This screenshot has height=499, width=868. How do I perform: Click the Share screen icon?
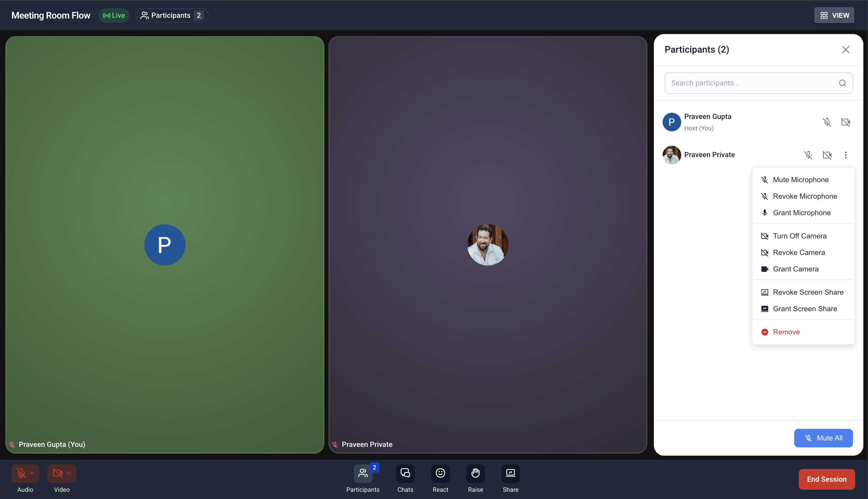510,473
